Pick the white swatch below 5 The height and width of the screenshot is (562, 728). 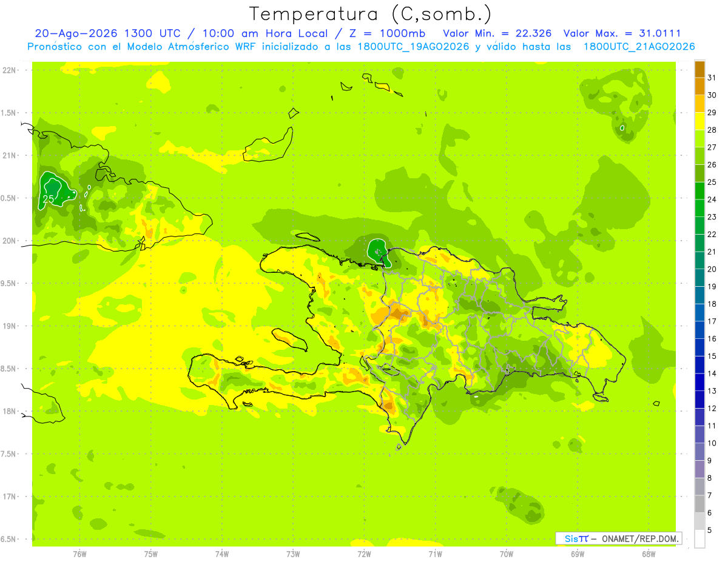point(699,539)
